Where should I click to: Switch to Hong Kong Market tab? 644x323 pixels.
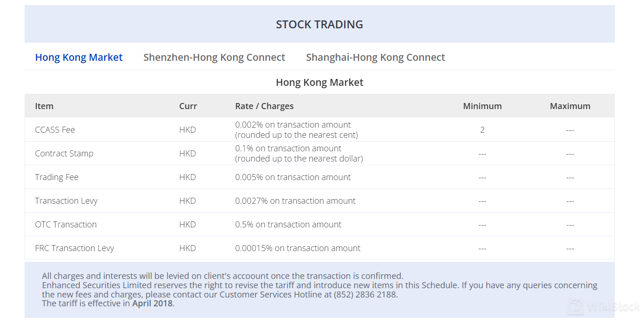[79, 58]
